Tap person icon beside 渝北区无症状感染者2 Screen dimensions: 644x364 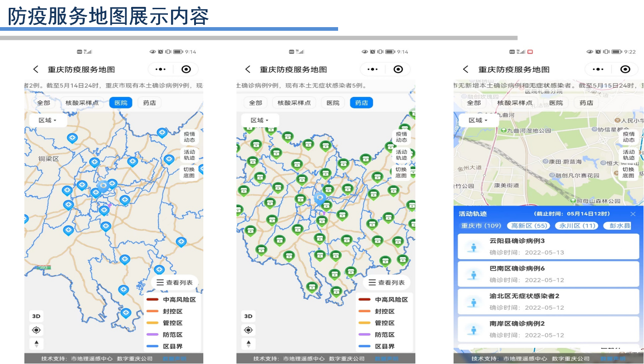(473, 302)
